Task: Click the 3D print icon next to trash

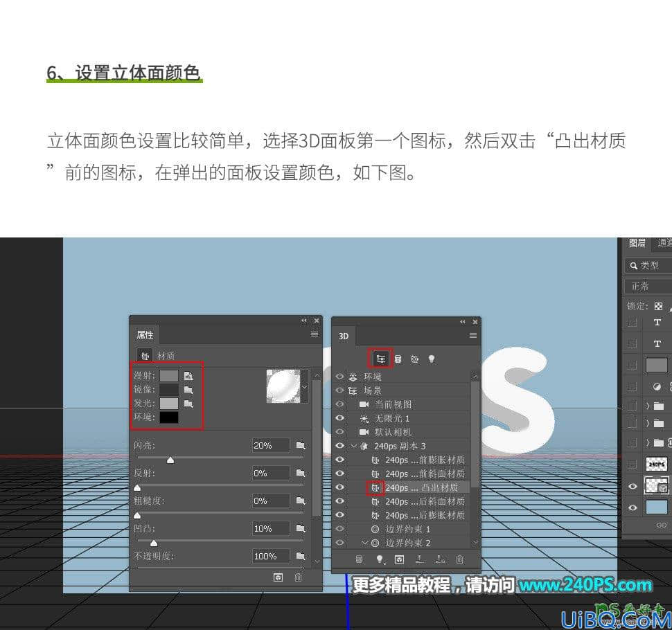Action: point(440,559)
